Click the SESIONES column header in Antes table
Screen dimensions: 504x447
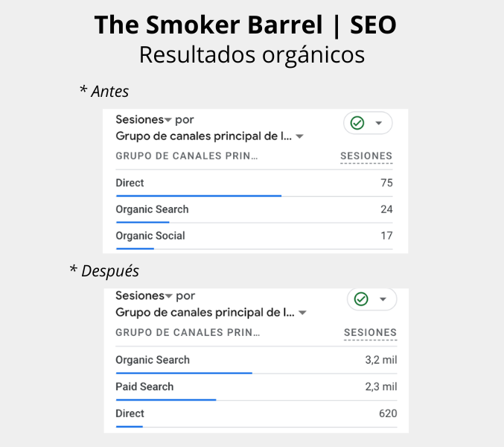[x=366, y=156]
